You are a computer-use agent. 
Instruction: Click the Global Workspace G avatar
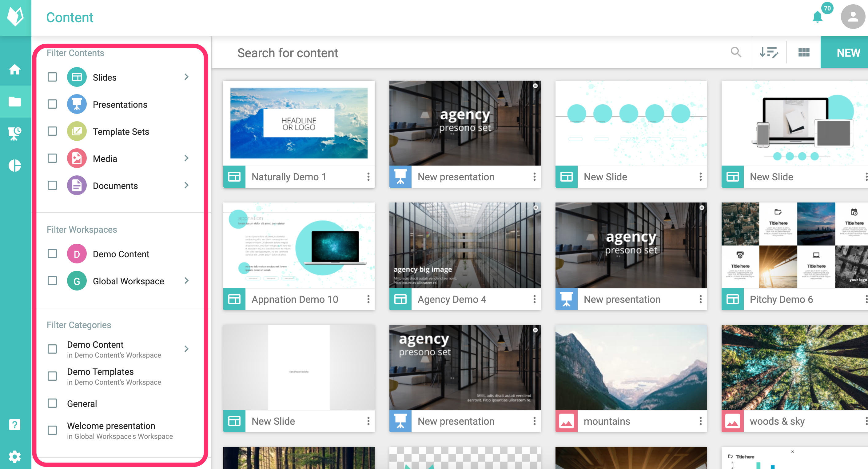pyautogui.click(x=77, y=281)
